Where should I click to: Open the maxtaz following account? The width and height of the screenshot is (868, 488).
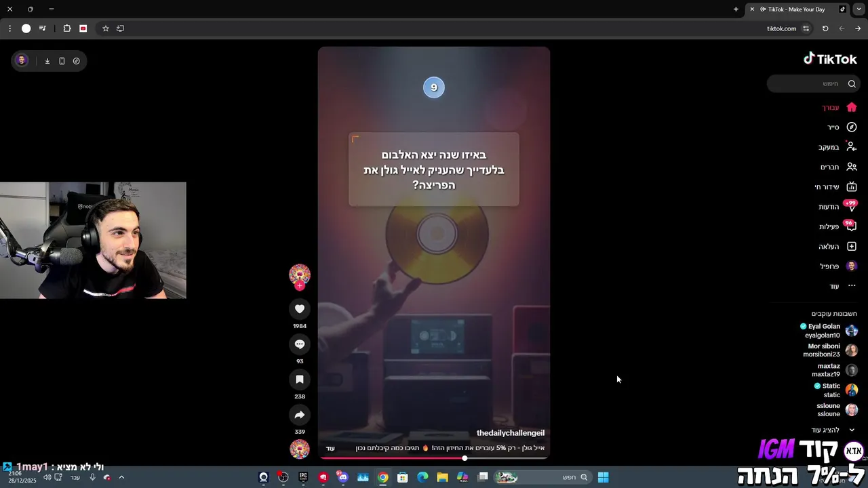coord(835,370)
